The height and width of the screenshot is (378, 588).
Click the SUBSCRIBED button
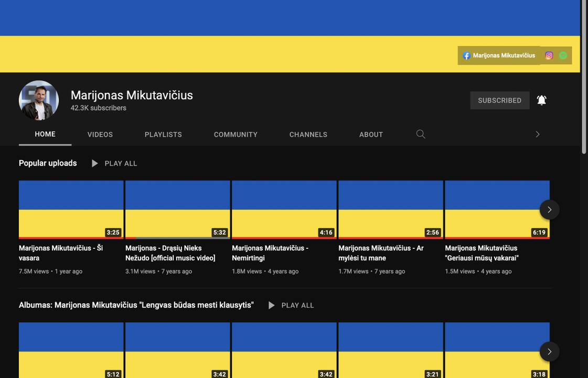[x=500, y=100]
